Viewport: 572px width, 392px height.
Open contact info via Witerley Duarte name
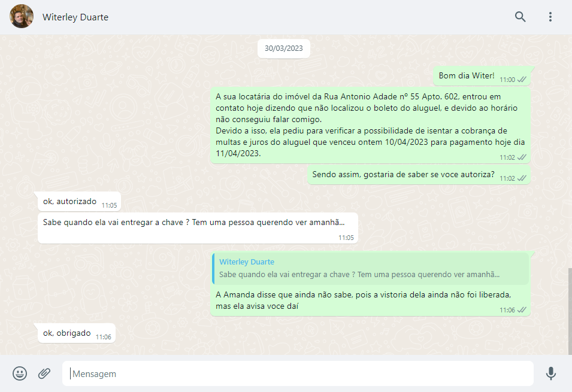coord(75,17)
